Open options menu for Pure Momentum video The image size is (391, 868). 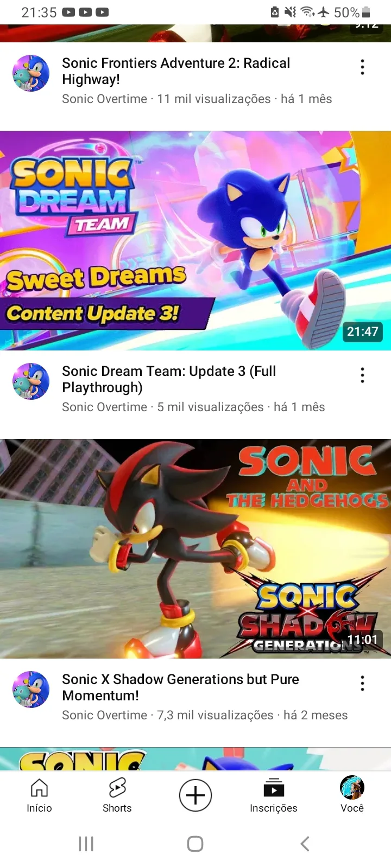[362, 684]
